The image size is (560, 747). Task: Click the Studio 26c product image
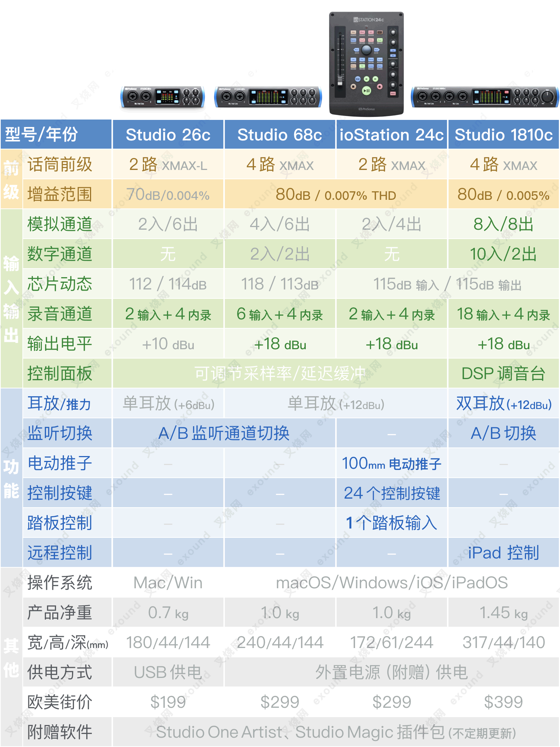click(162, 97)
